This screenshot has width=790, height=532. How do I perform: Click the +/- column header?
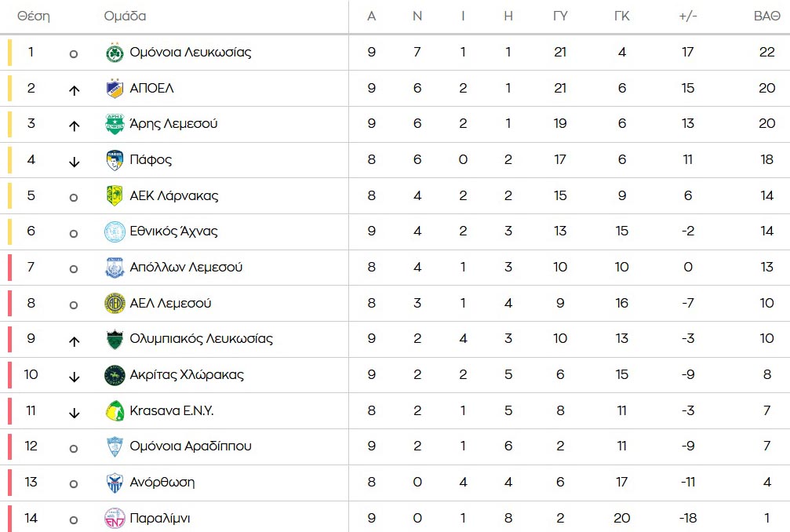pos(688,16)
